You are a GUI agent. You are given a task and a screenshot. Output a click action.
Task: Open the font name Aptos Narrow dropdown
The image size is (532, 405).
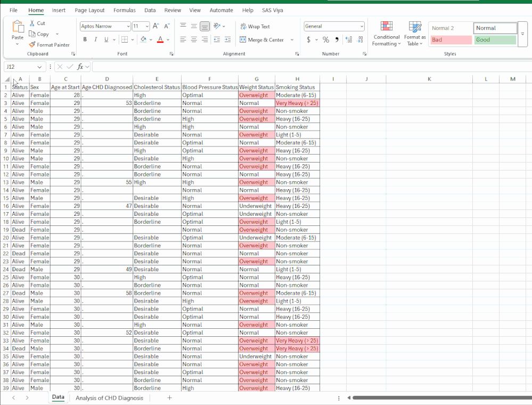(128, 26)
